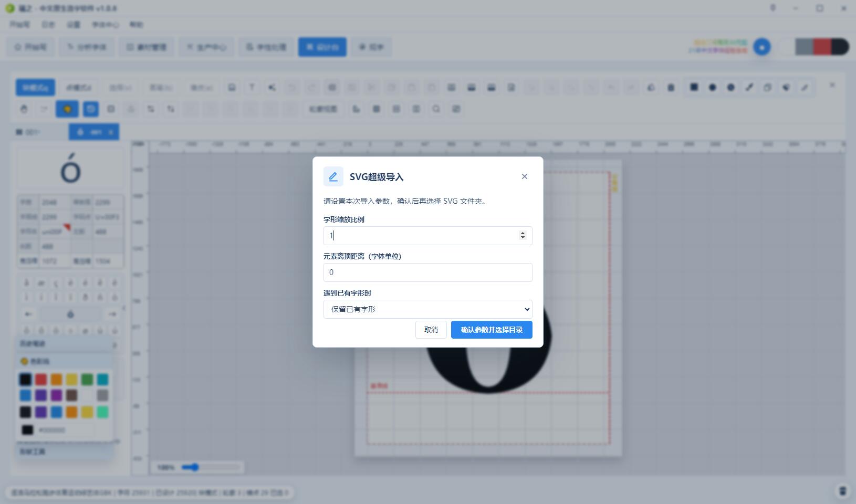Click 确认参数并选择目录 button
Image resolution: width=856 pixels, height=504 pixels.
[x=492, y=330]
